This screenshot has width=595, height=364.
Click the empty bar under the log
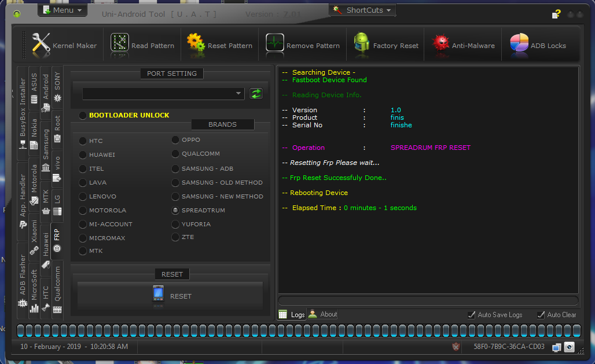[x=428, y=300]
